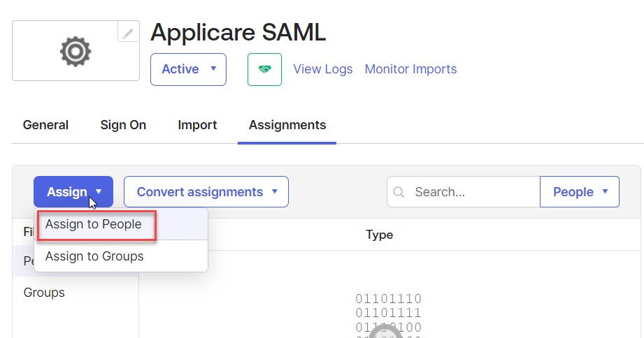644x338 pixels.
Task: Open the Active status dropdown
Action: [188, 69]
